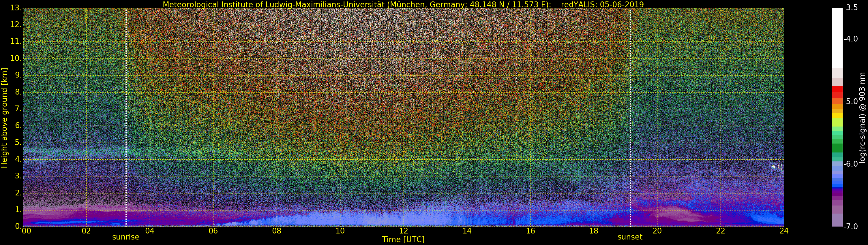
Task: Click the white band at top of colorbar
Action: pyautogui.click(x=837, y=38)
